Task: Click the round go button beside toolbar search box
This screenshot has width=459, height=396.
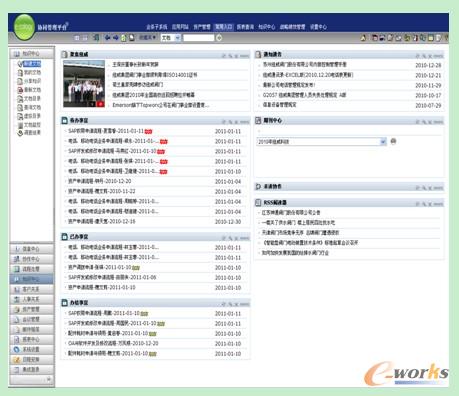Action: click(219, 38)
